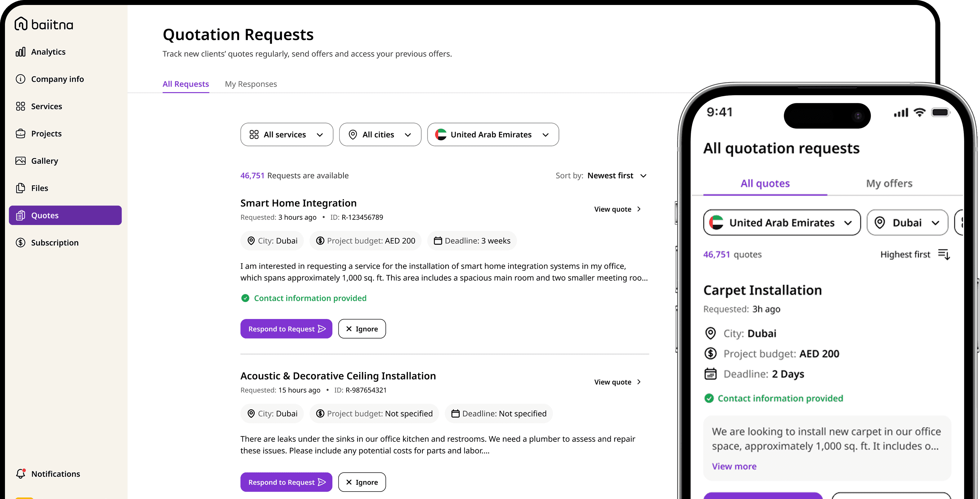Screen dimensions: 980x499
Task: Click Project budget: AED 200 chip on desktop
Action: pyautogui.click(x=365, y=241)
